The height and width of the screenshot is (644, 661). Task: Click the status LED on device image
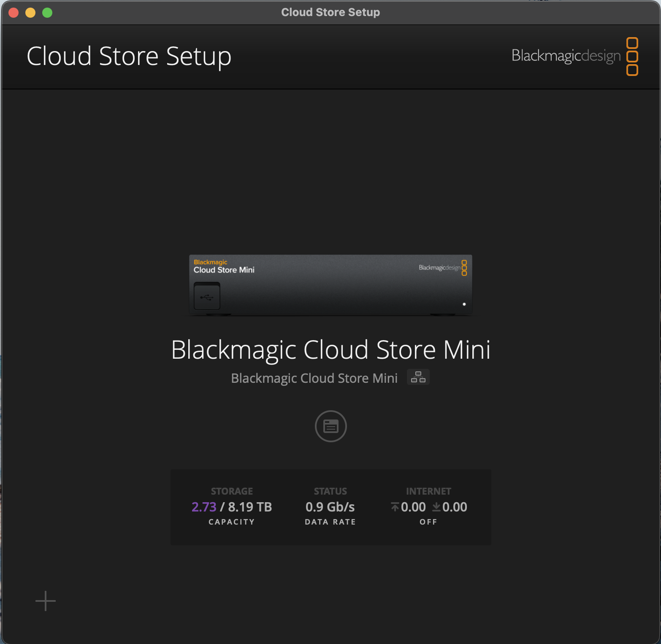pyautogui.click(x=464, y=304)
